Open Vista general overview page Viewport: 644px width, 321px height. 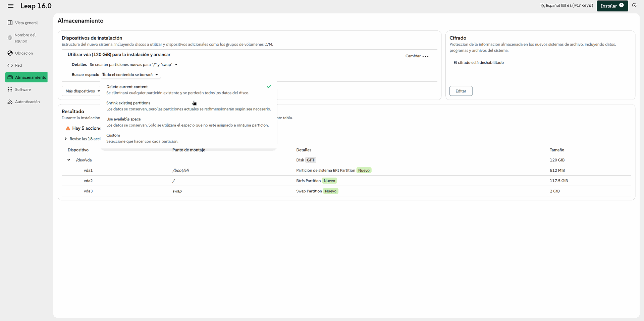point(26,23)
